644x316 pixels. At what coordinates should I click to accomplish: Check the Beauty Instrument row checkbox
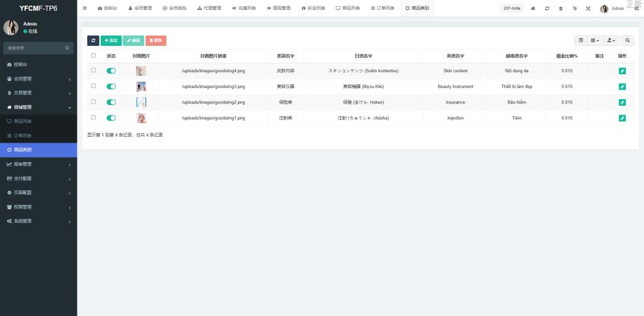(93, 86)
